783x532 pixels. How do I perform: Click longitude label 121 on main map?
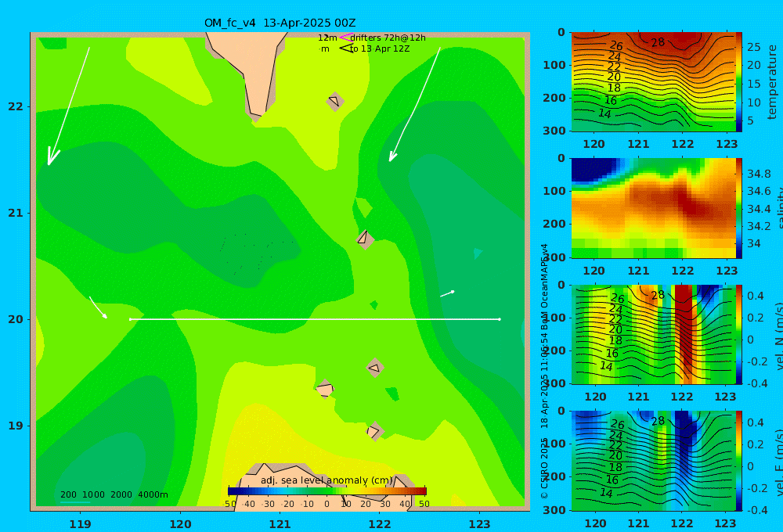(280, 524)
